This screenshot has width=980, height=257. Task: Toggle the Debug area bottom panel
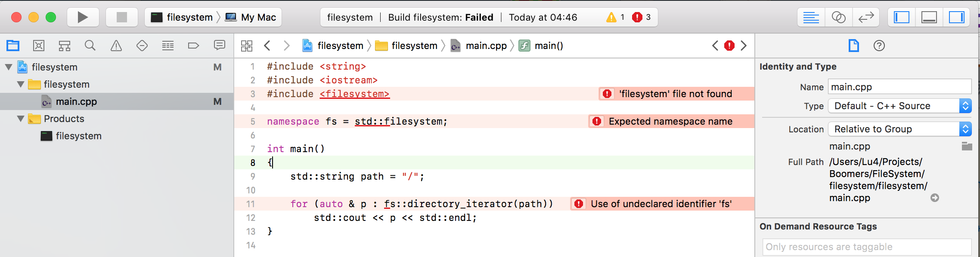pos(929,17)
